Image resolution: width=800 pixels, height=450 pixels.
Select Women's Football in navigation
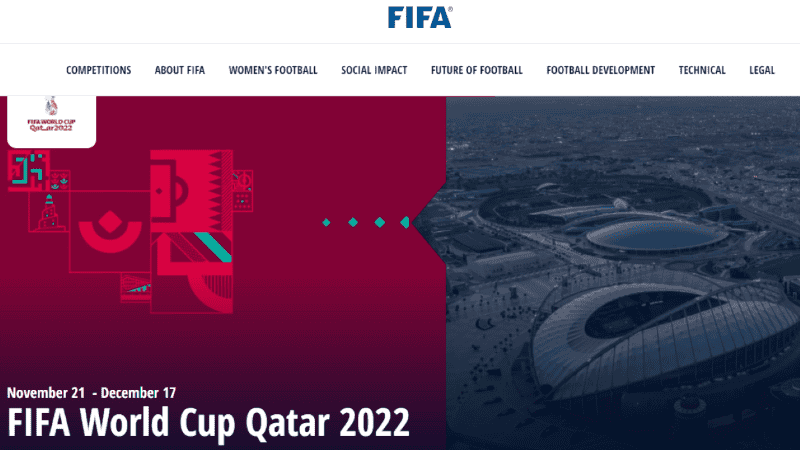click(273, 70)
